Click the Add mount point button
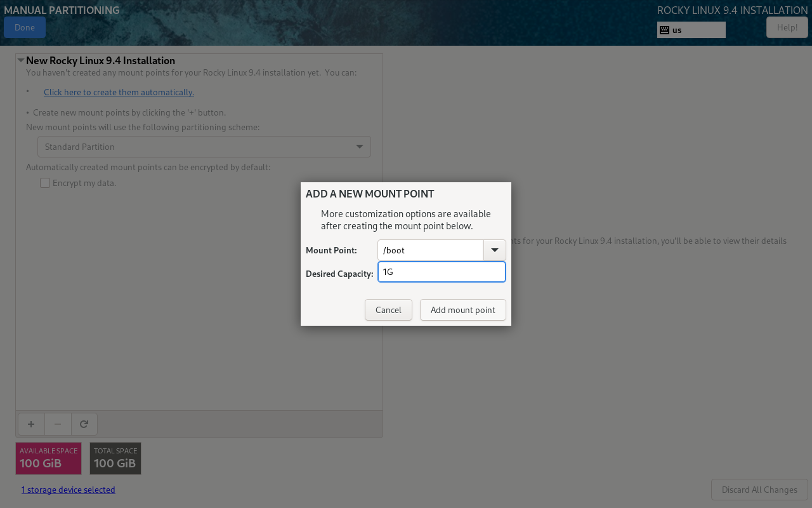The height and width of the screenshot is (508, 812). (x=463, y=310)
